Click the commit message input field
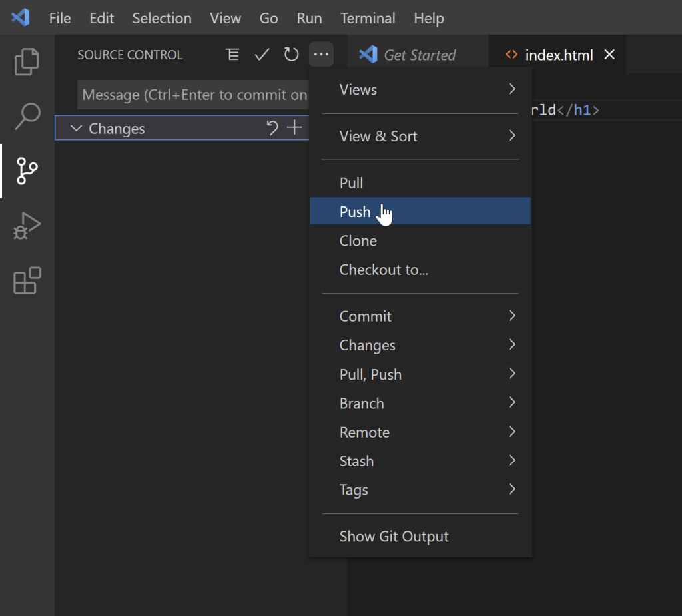Image resolution: width=682 pixels, height=616 pixels. 193,95
